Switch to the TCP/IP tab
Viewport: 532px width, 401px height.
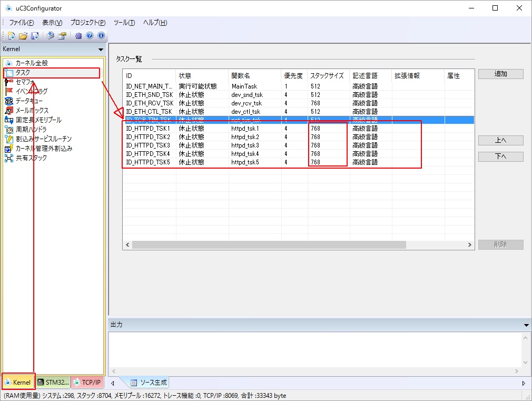pyautogui.click(x=86, y=383)
